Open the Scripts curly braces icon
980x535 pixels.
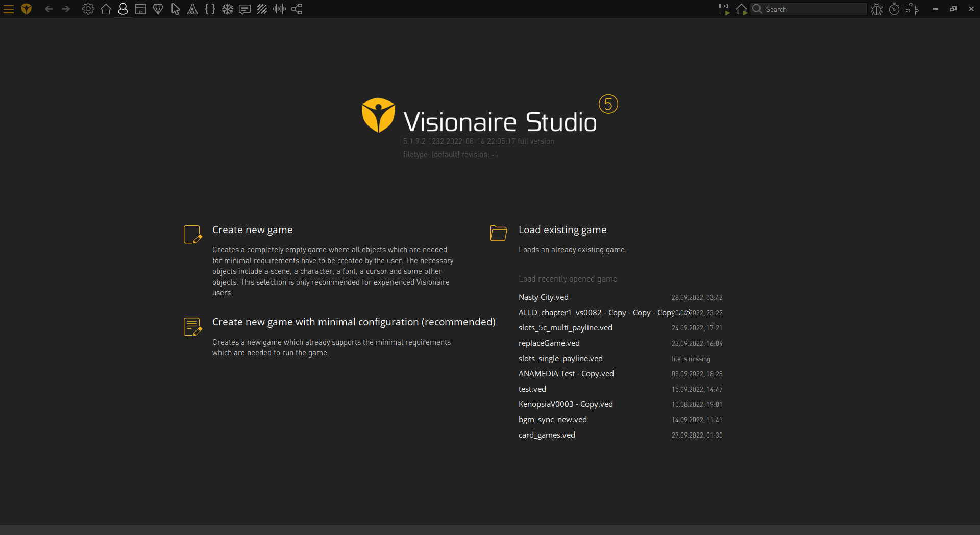click(x=210, y=9)
